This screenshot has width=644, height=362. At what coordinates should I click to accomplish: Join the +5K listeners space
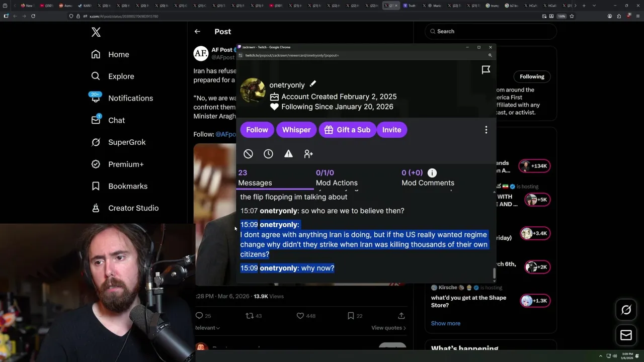pyautogui.click(x=537, y=200)
